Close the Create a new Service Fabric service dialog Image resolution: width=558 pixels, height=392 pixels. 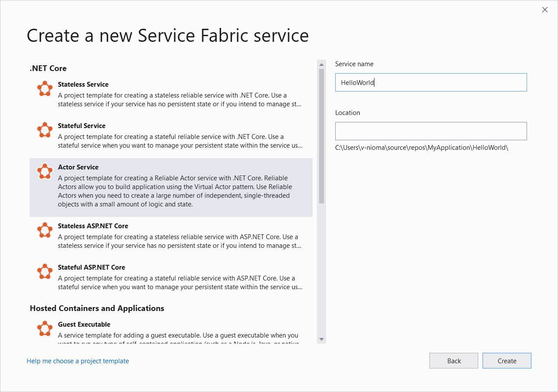coord(544,9)
